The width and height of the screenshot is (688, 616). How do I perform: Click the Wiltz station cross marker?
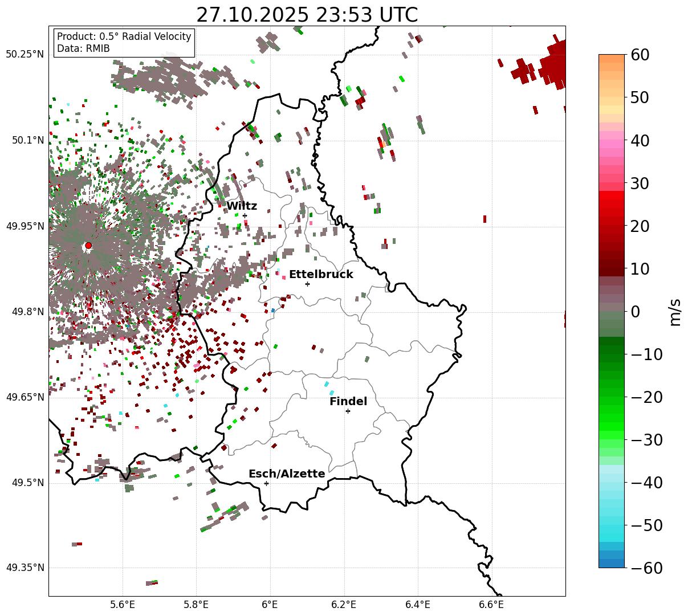(245, 215)
